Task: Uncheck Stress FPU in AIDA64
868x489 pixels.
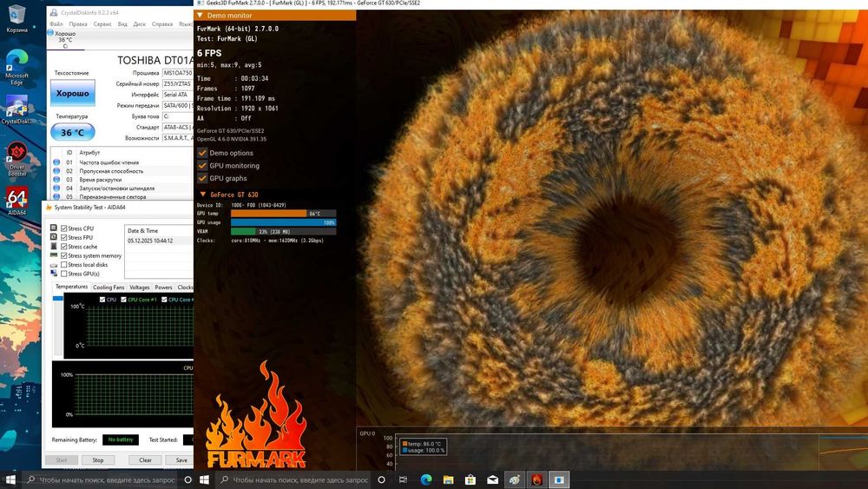Action: point(64,237)
